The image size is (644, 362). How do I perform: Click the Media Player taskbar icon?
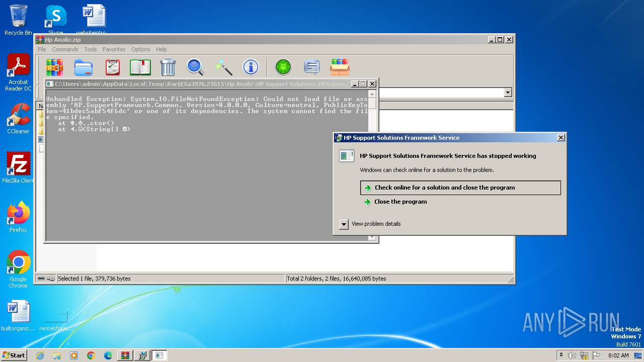74,355
